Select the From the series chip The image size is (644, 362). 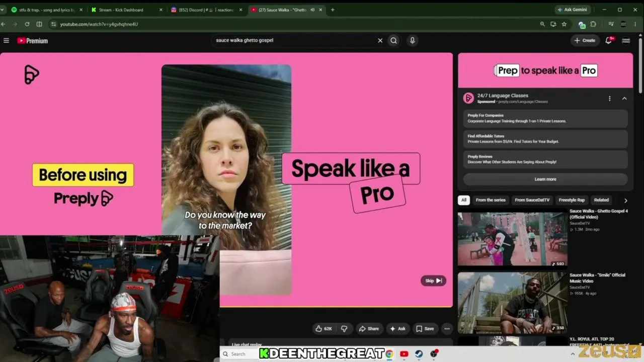click(x=491, y=200)
